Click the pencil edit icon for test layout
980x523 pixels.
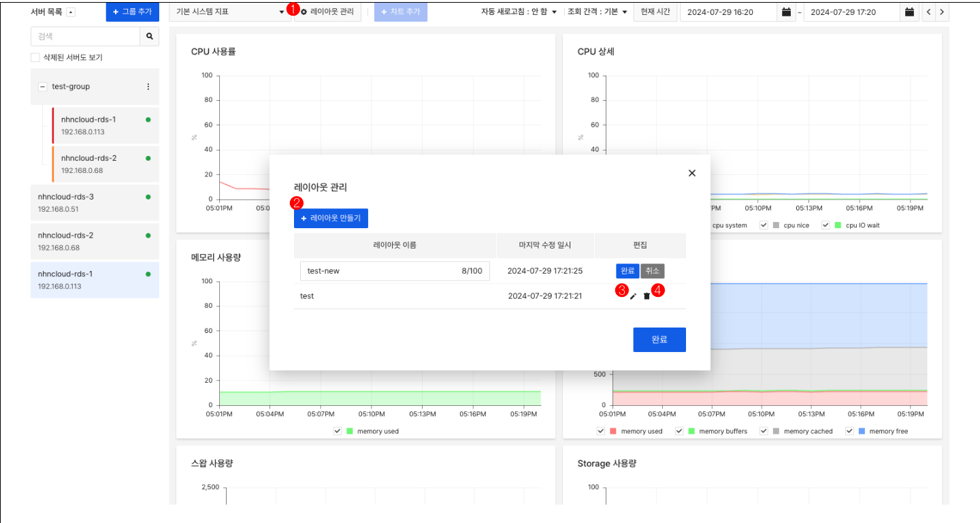tap(633, 296)
